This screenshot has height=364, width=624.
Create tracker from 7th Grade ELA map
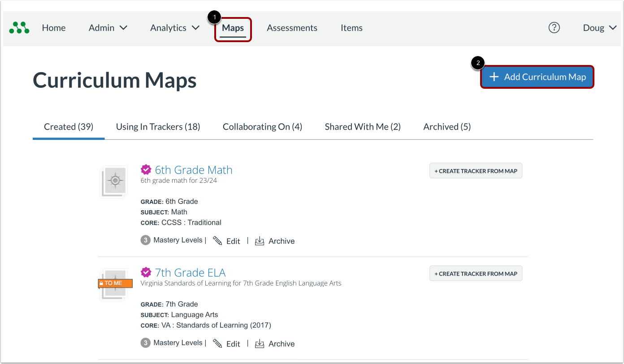pos(476,273)
